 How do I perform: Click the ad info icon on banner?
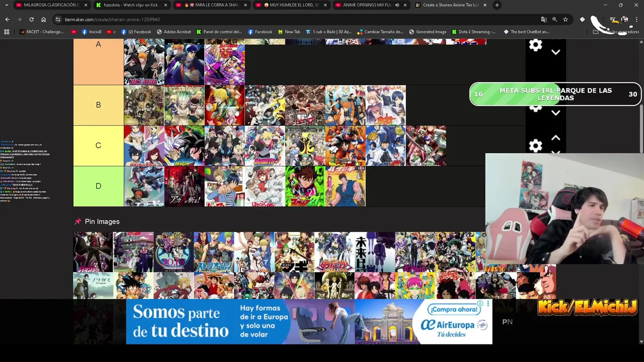pos(480,304)
